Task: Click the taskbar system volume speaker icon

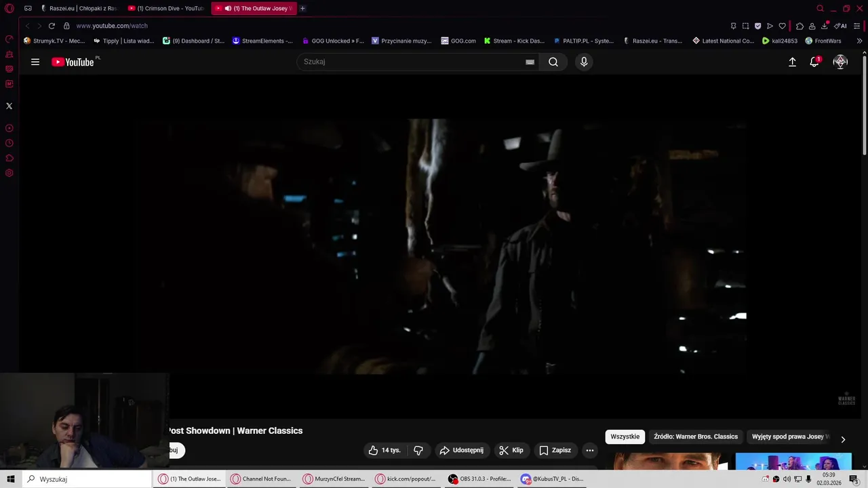Action: point(787,479)
